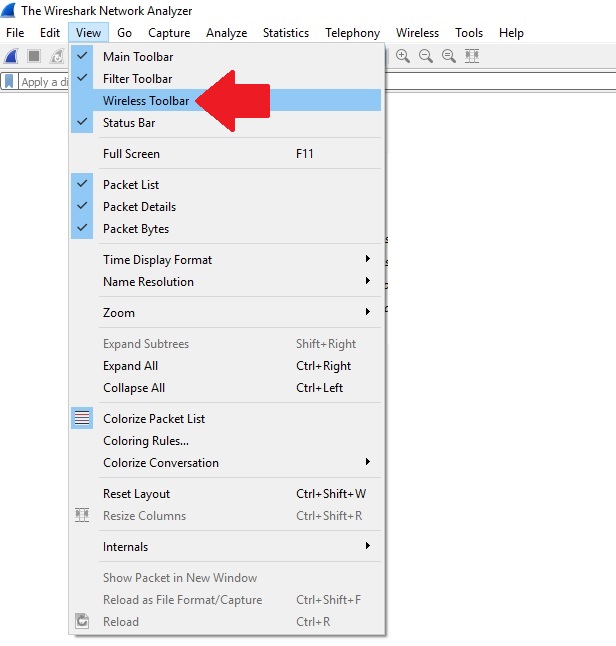Toggle Colorize Packet List
616x646 pixels.
pos(225,418)
